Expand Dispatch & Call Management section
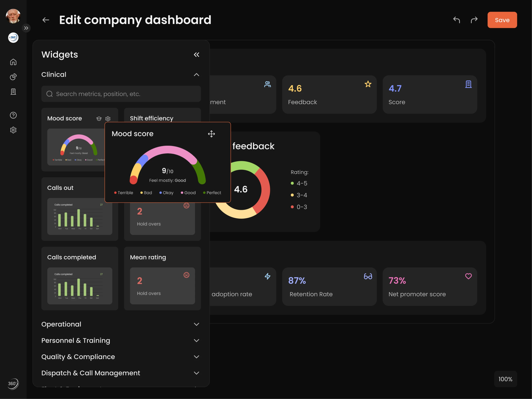532x399 pixels. (121, 373)
